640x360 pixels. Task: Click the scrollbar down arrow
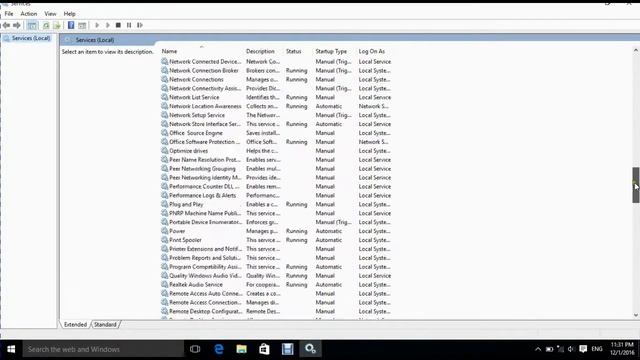click(636, 315)
